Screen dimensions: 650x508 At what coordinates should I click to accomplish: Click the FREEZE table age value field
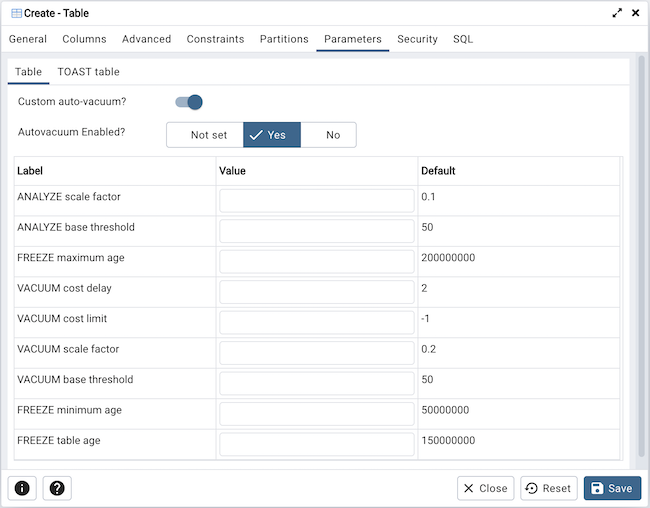[316, 445]
